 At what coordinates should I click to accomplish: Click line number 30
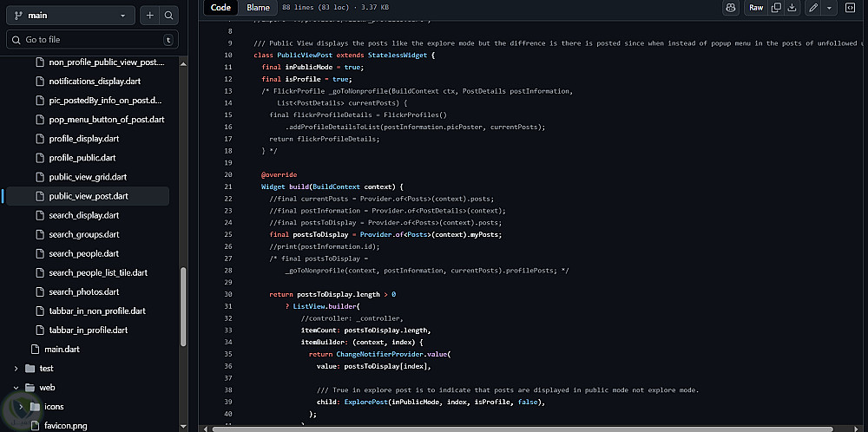228,294
